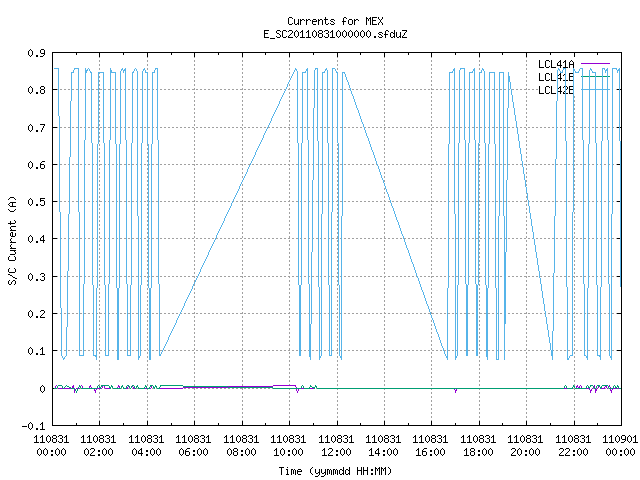640x480 pixels.
Task: Click the 110831 22:00 x-axis tick label
Action: (573, 446)
